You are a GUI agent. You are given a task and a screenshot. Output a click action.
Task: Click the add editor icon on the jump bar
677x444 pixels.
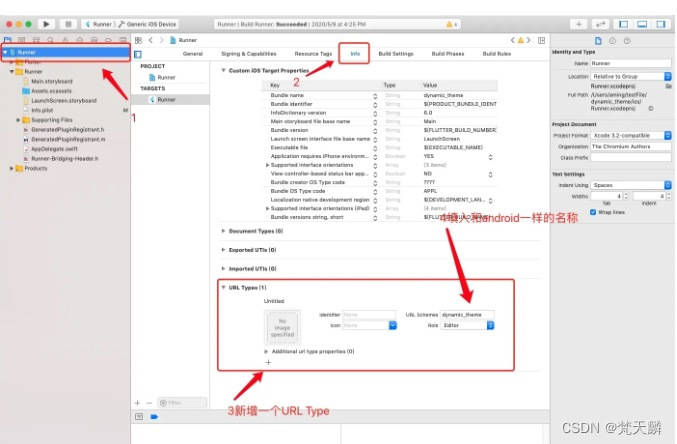coord(541,40)
